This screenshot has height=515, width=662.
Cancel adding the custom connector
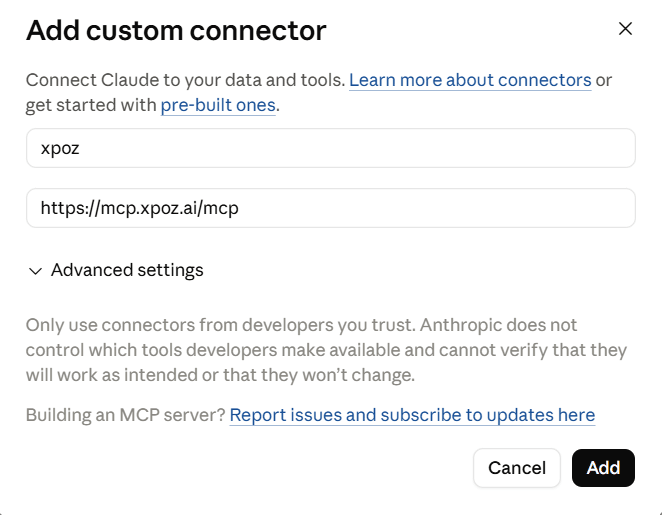pos(517,468)
